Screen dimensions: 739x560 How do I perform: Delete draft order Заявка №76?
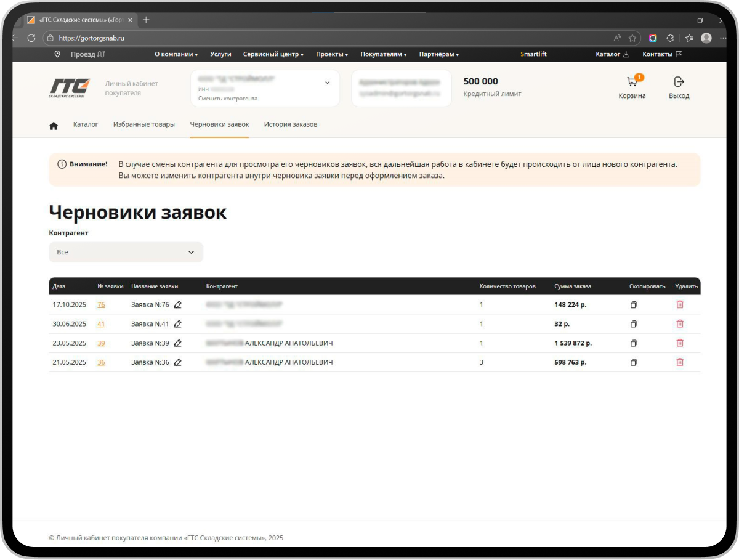(680, 304)
